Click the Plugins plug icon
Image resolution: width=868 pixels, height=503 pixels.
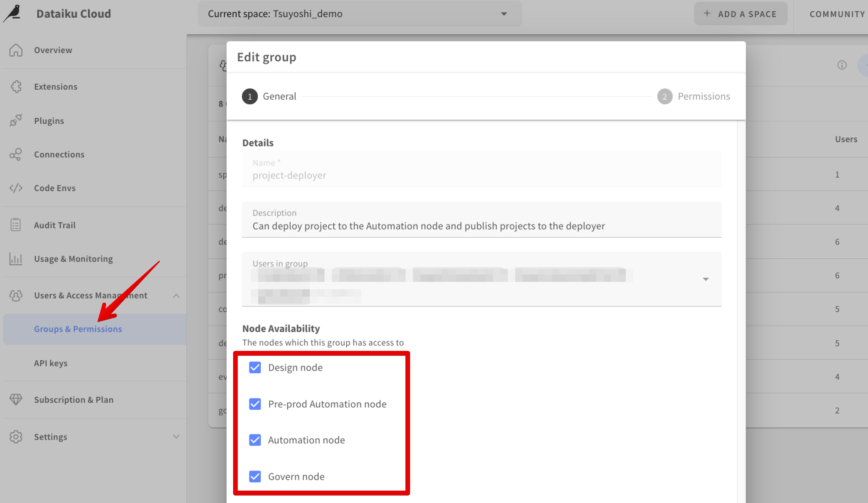click(16, 121)
